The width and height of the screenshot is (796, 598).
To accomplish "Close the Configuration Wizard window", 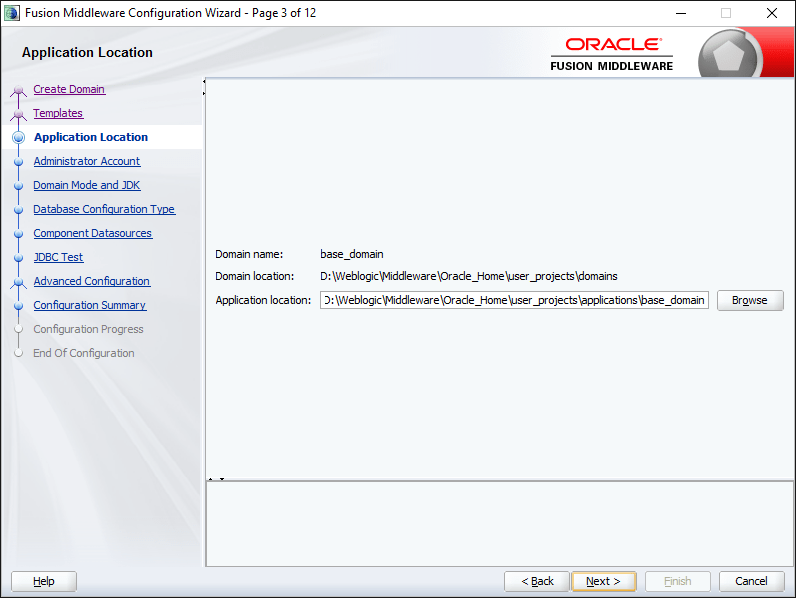I will tap(772, 13).
